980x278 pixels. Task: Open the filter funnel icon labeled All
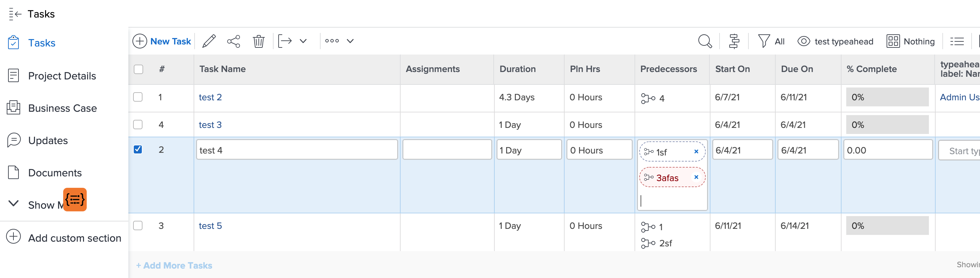[764, 41]
